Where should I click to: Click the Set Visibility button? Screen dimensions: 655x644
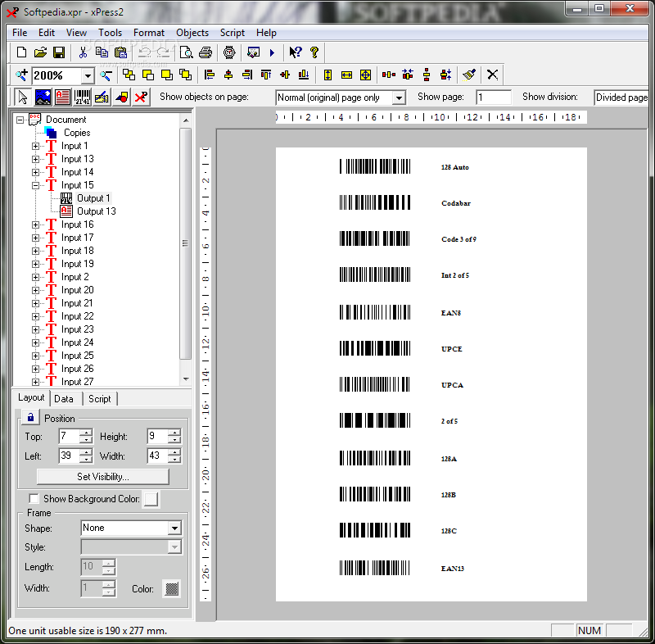(x=103, y=476)
